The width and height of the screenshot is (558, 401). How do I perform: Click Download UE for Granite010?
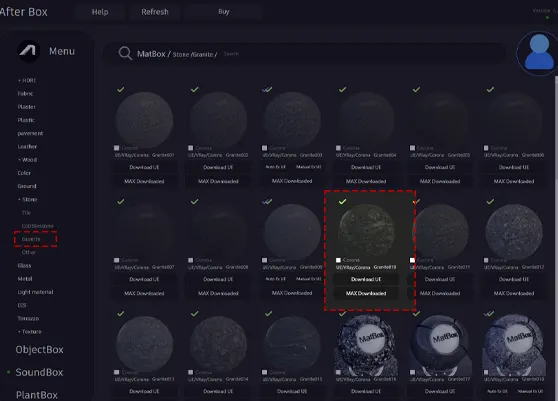pos(366,279)
